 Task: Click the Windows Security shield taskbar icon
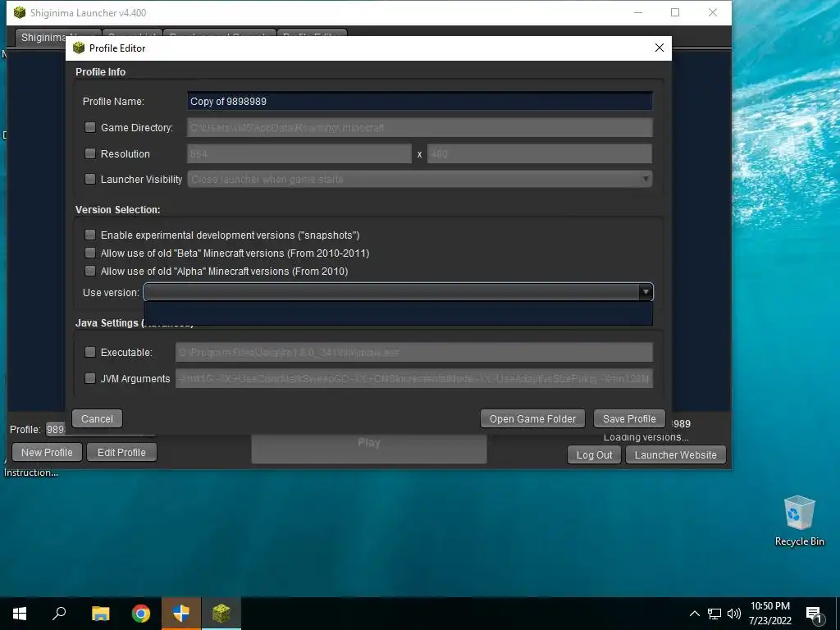181,614
